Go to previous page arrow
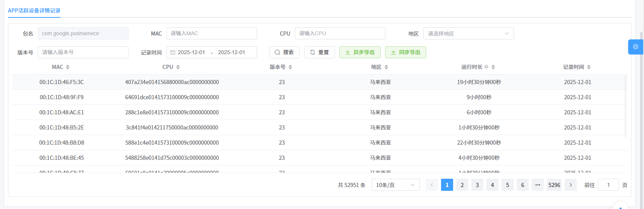Image resolution: width=644 pixels, height=209 pixels. pyautogui.click(x=432, y=185)
